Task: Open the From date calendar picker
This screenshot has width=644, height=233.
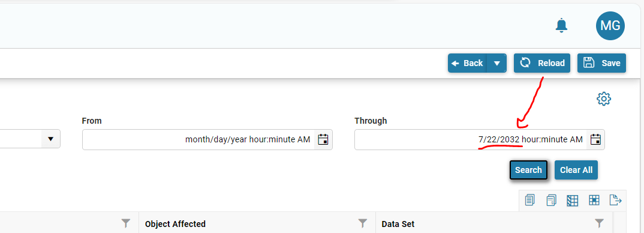Action: point(323,139)
